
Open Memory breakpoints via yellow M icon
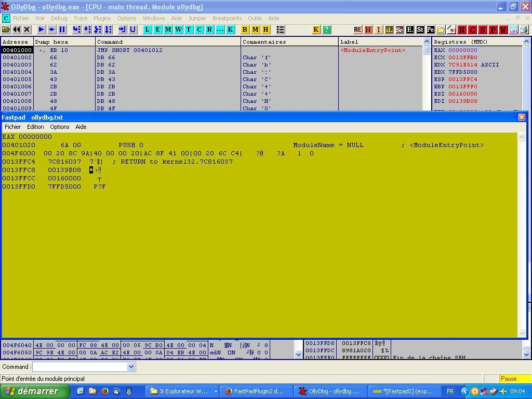coord(255,30)
